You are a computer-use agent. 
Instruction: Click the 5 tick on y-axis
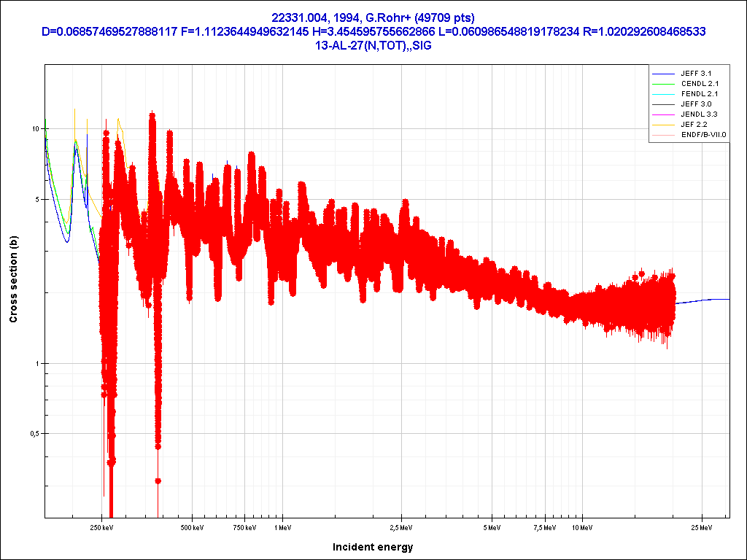click(x=36, y=199)
